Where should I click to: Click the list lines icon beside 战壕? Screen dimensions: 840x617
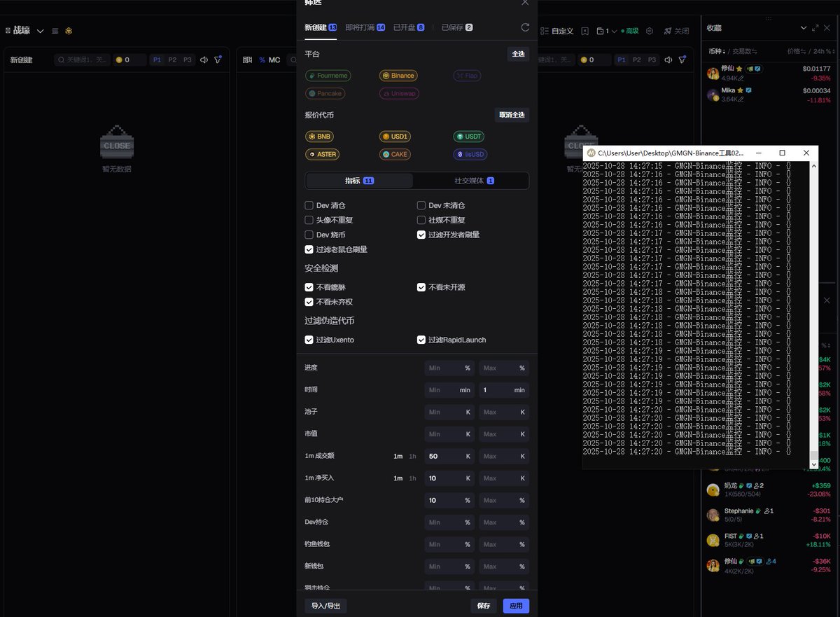coord(55,31)
